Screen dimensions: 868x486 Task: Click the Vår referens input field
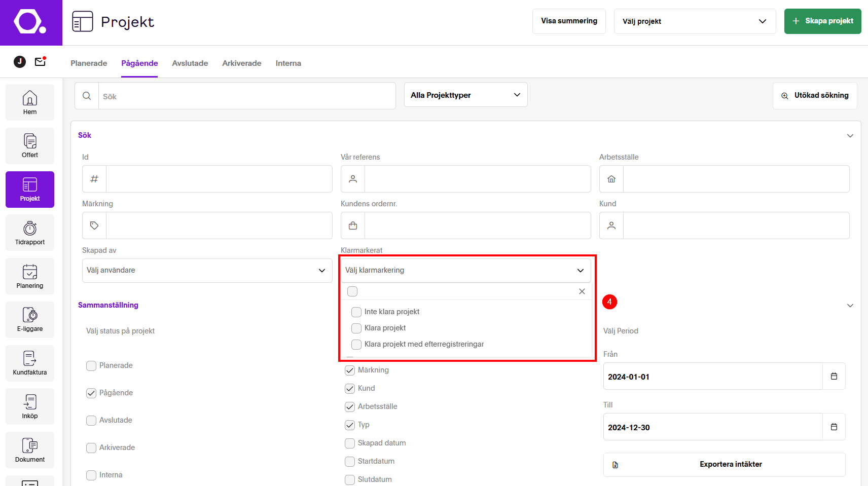pos(478,179)
